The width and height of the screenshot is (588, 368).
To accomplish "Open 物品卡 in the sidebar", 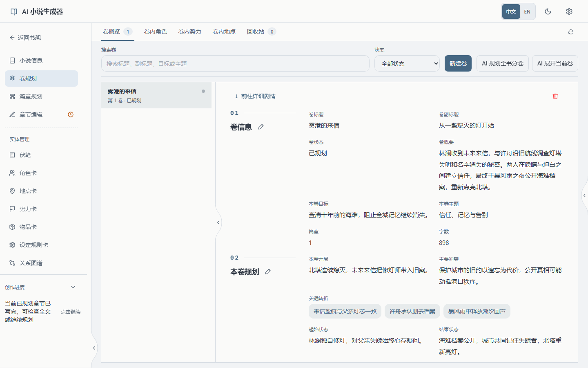I will click(41, 227).
